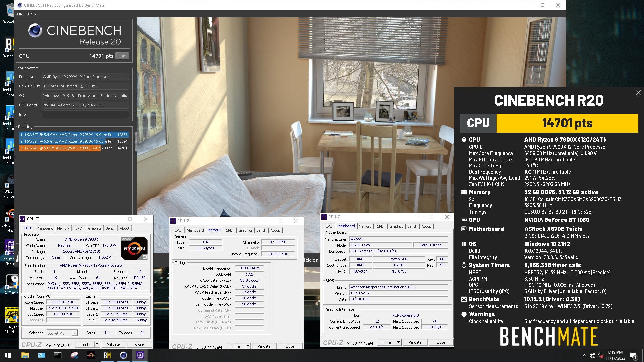644x362 pixels.
Task: Open SPD tab in left CPU-Z window
Action: pos(79,228)
